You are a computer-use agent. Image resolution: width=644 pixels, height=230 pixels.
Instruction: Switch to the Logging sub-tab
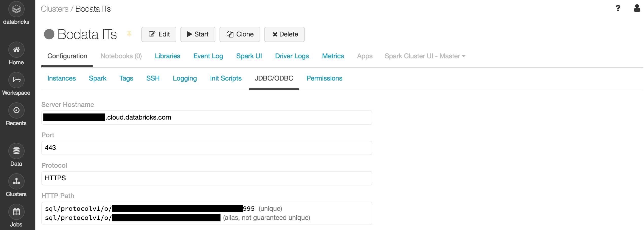[185, 78]
